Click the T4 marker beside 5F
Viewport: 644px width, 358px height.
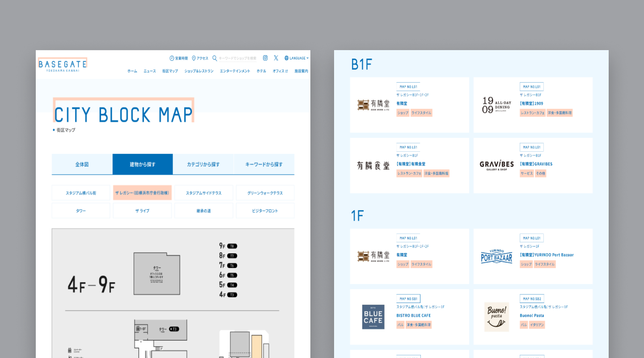(232, 285)
